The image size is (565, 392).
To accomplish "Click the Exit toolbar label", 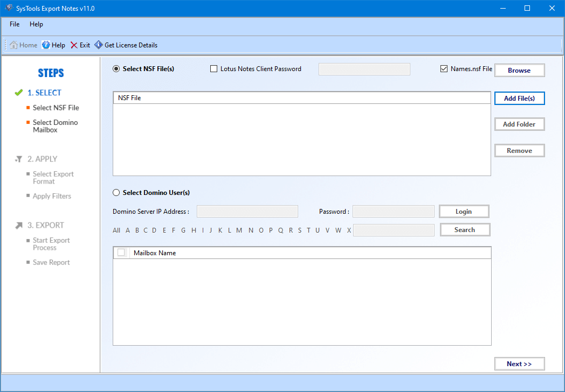I will point(85,45).
